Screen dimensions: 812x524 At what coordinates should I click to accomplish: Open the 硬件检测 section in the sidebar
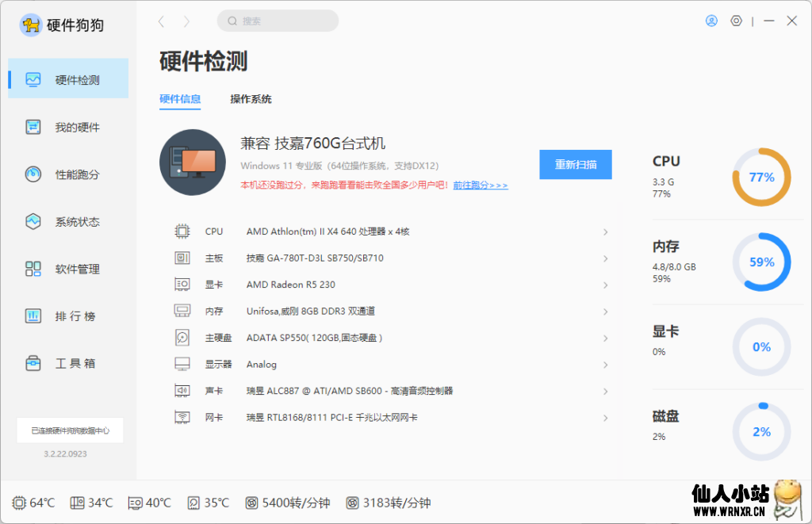67,78
